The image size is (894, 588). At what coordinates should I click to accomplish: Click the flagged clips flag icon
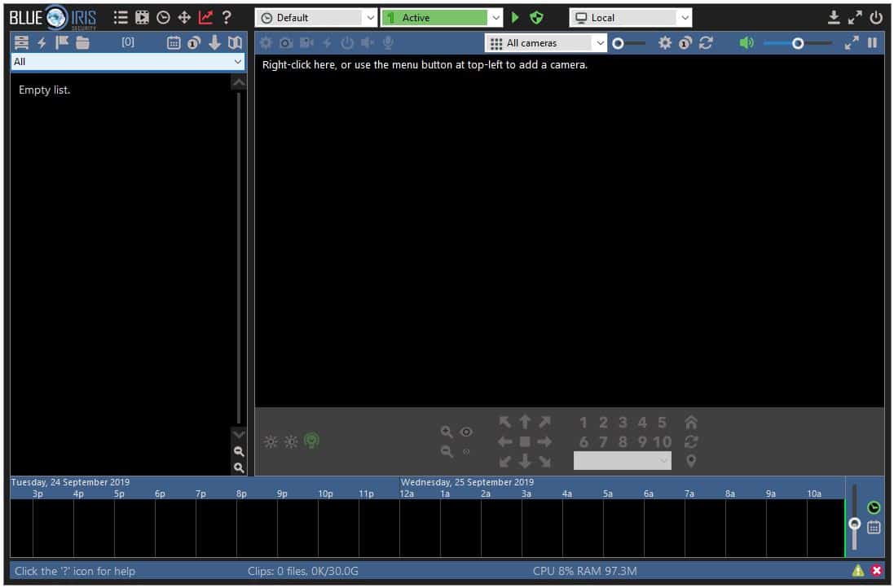click(62, 43)
